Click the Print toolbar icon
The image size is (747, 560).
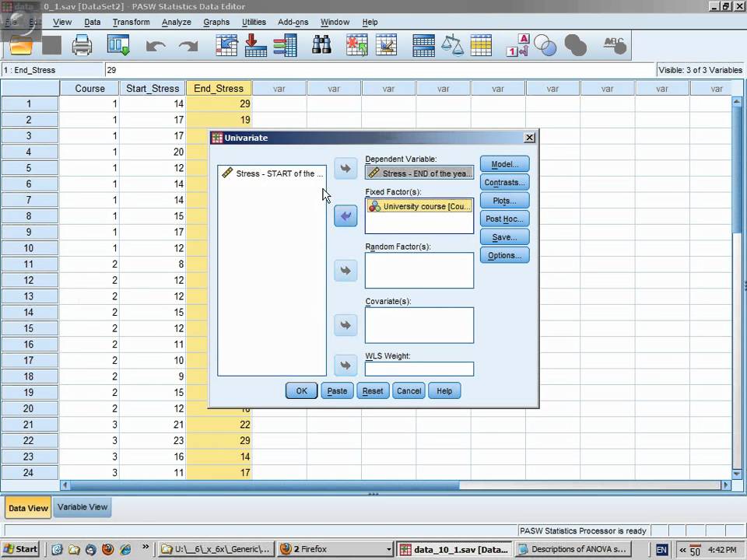82,46
